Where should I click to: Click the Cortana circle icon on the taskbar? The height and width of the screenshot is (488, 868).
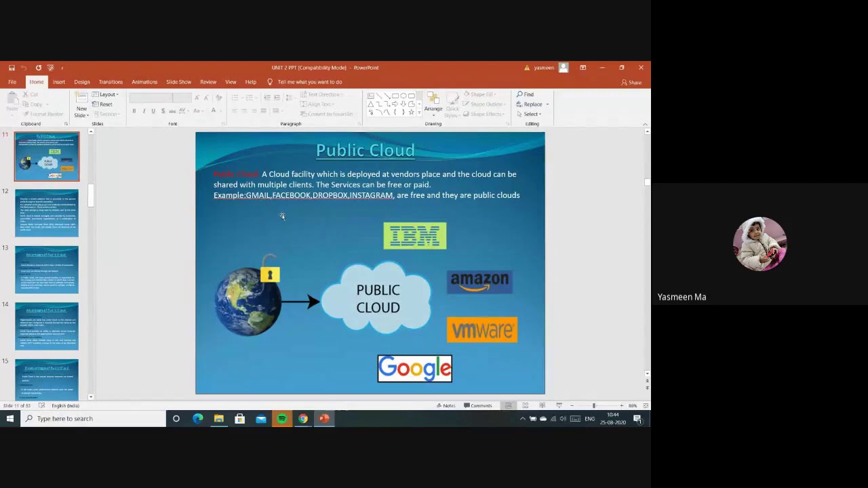click(x=176, y=419)
